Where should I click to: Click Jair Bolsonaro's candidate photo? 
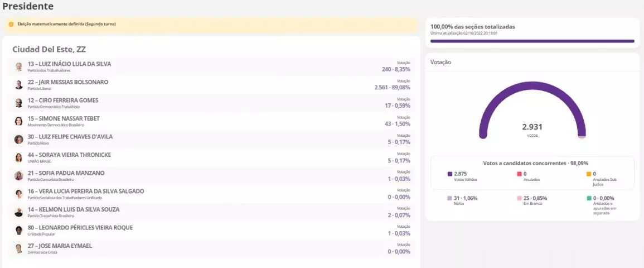tap(19, 85)
